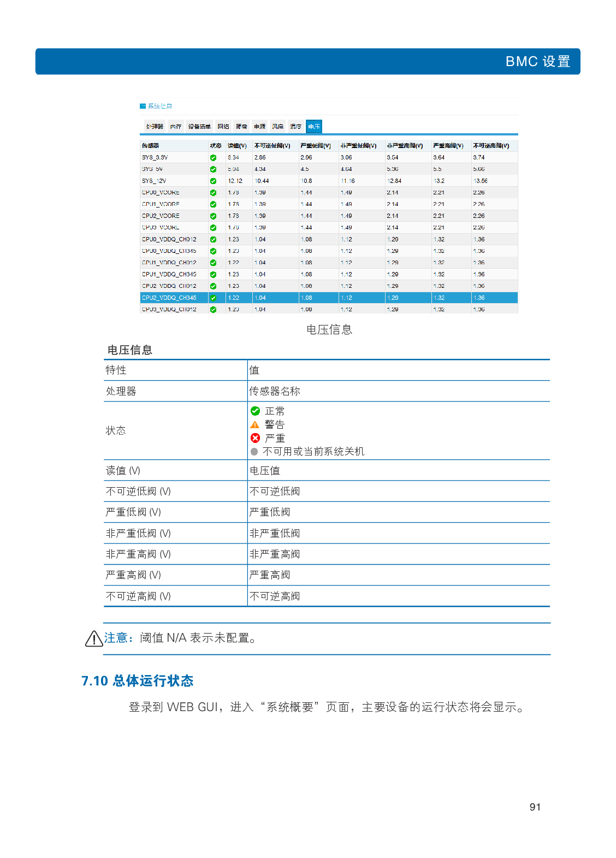Click the red critical X legend icon
Viewport: 616px width, 858px height.
coord(255,438)
